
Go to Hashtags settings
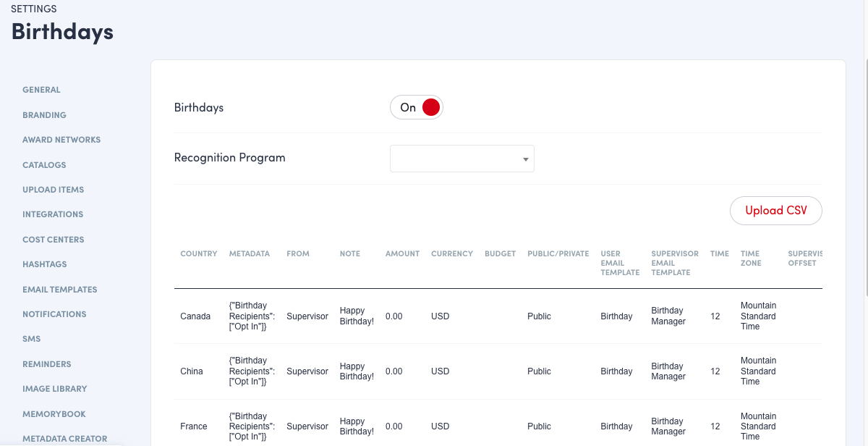pyautogui.click(x=44, y=264)
